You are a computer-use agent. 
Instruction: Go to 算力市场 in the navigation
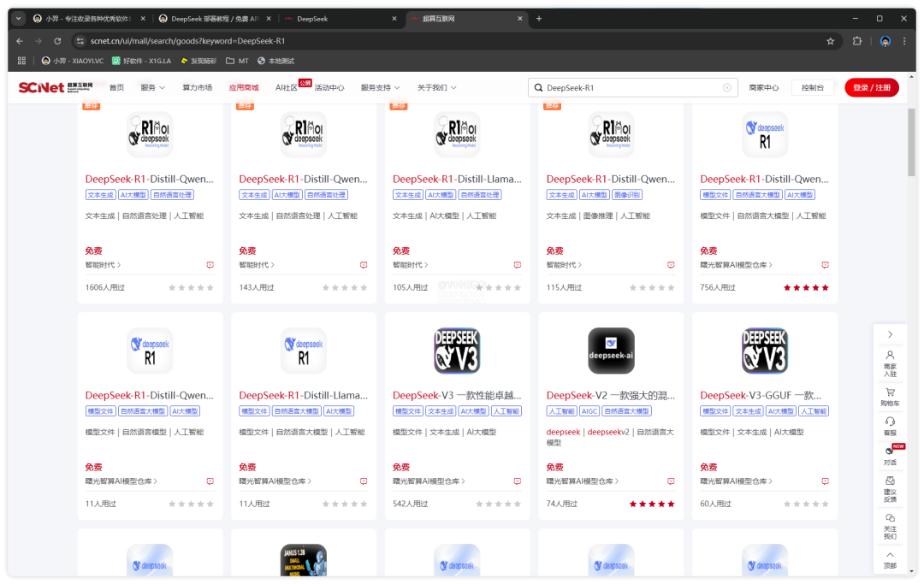(197, 88)
